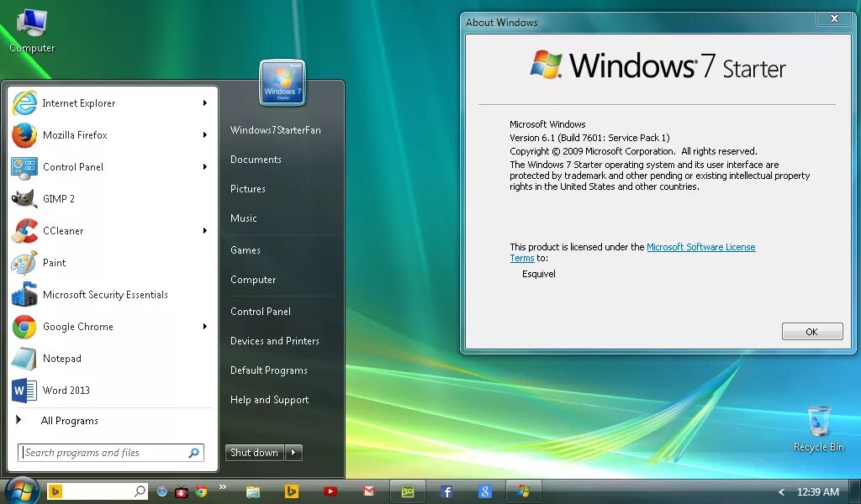Screen dimensions: 861x504
Task: Open YouTube from the taskbar
Action: point(330,492)
